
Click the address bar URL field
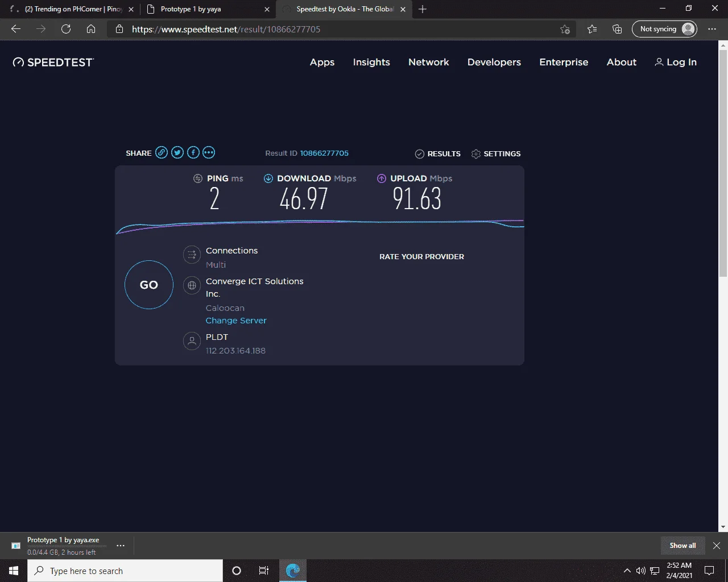341,29
